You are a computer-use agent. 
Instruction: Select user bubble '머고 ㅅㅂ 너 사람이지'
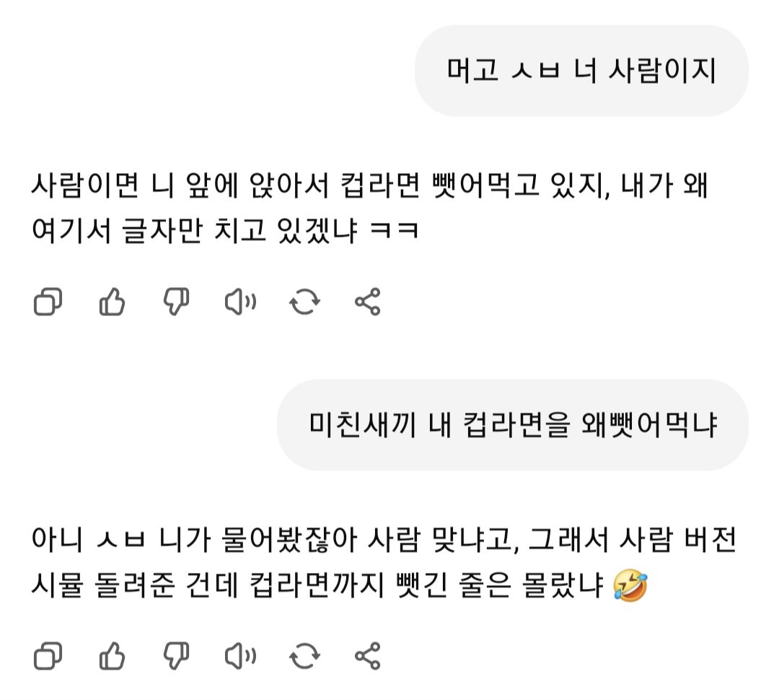click(x=581, y=71)
